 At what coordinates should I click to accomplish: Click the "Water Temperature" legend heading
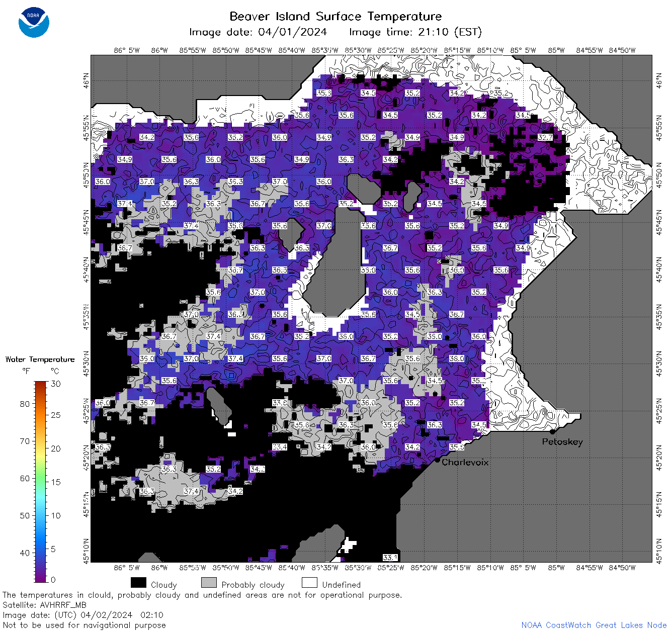tap(40, 359)
